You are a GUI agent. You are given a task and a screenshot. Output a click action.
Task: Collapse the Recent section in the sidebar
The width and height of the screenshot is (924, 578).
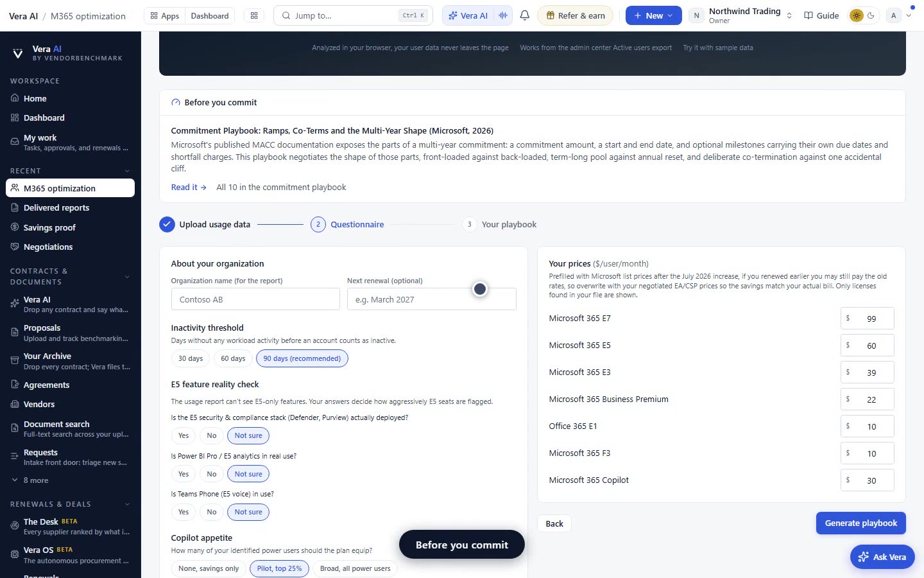tap(127, 171)
